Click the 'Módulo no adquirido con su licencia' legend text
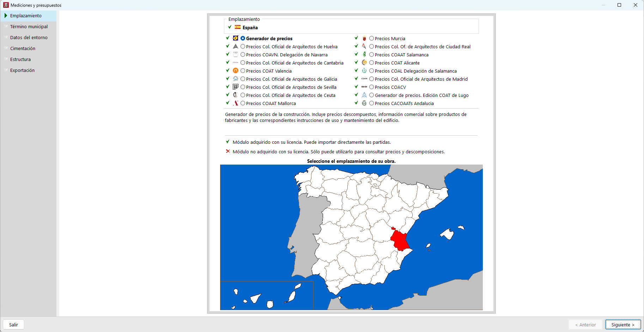Viewport: 644px width, 332px height. pyautogui.click(x=339, y=152)
